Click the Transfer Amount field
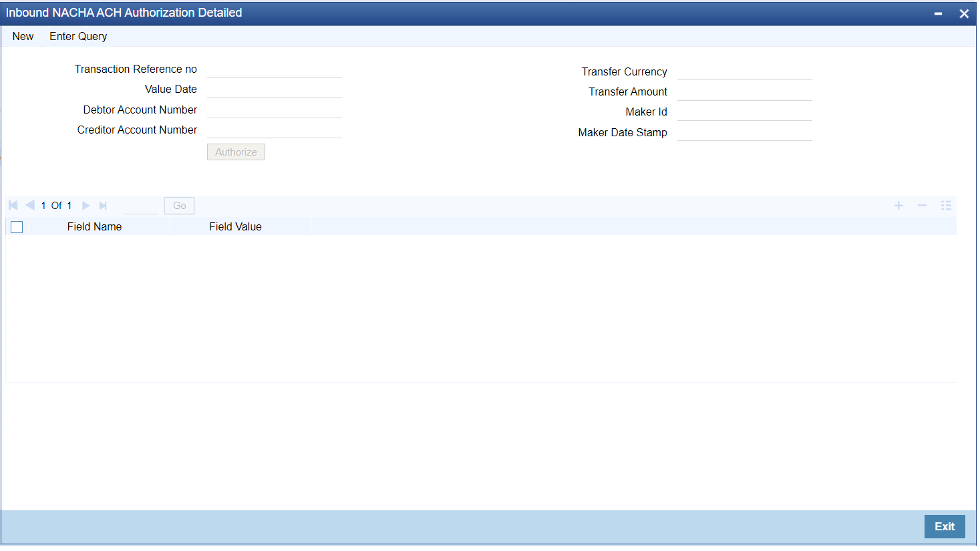The image size is (980, 551). (x=745, y=92)
